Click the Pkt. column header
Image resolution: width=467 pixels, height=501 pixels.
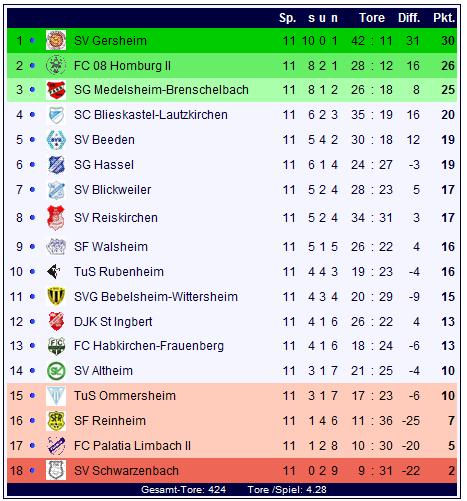coord(444,18)
